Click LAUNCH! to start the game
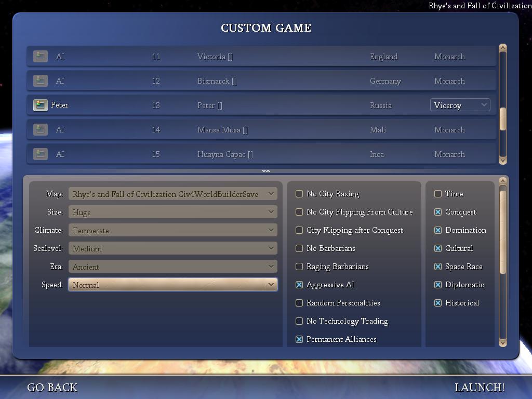The height and width of the screenshot is (399, 532). 480,388
